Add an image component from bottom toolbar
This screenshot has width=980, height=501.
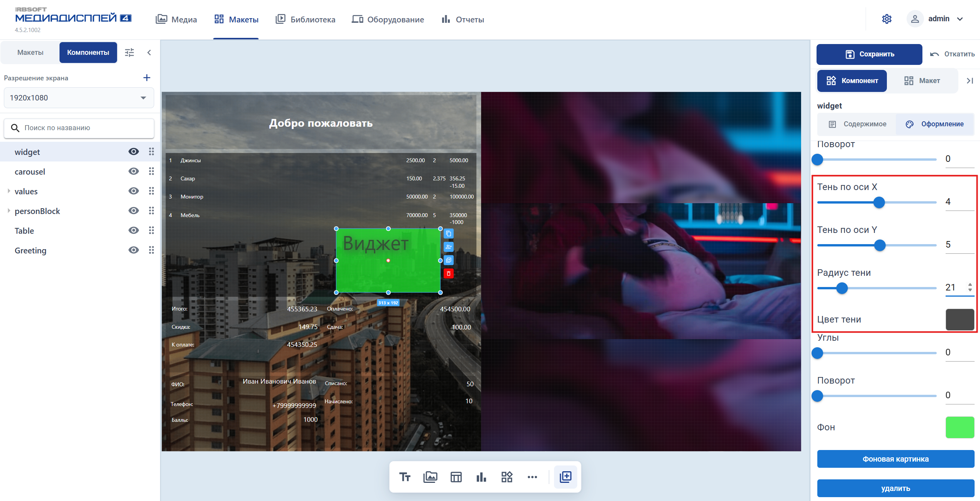(x=430, y=477)
